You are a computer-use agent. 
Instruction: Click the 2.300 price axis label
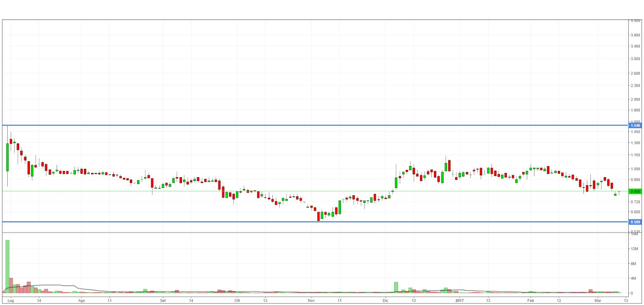click(635, 86)
